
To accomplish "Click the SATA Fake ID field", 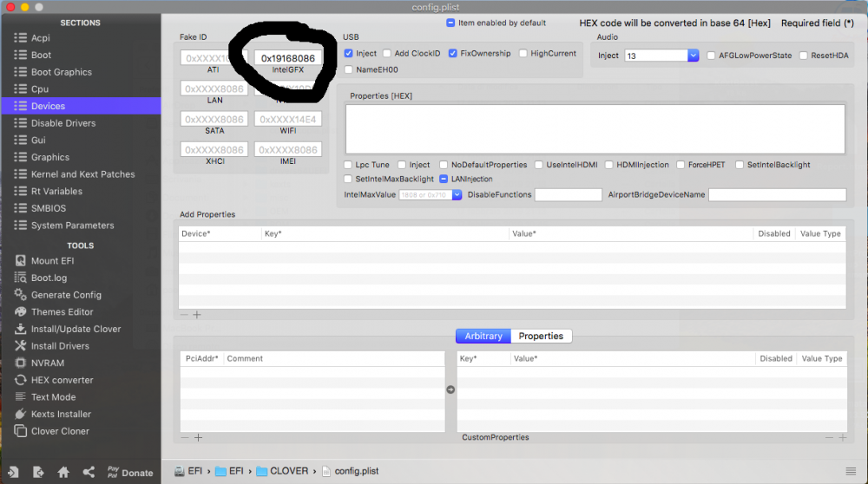I will (214, 119).
